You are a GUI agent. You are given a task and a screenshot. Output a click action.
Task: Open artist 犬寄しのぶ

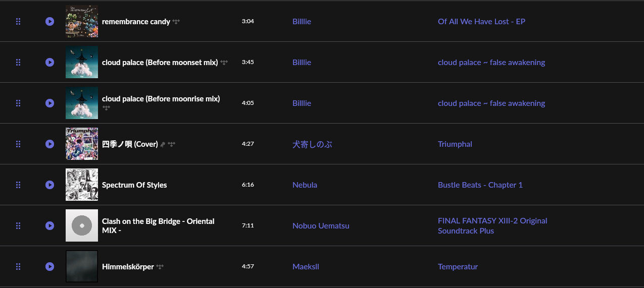[312, 144]
